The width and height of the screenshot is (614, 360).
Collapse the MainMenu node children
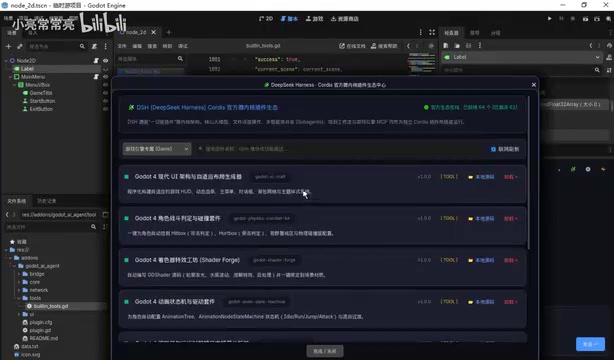pos(11,77)
